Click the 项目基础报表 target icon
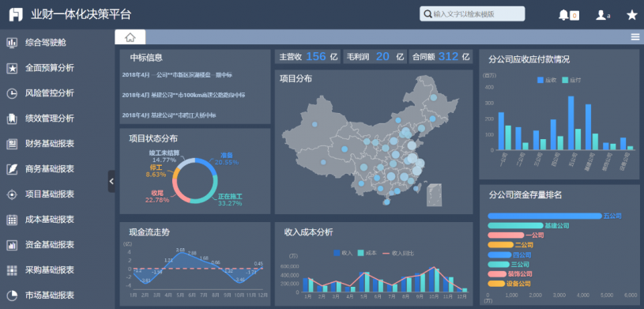The width and height of the screenshot is (644, 309). click(13, 194)
